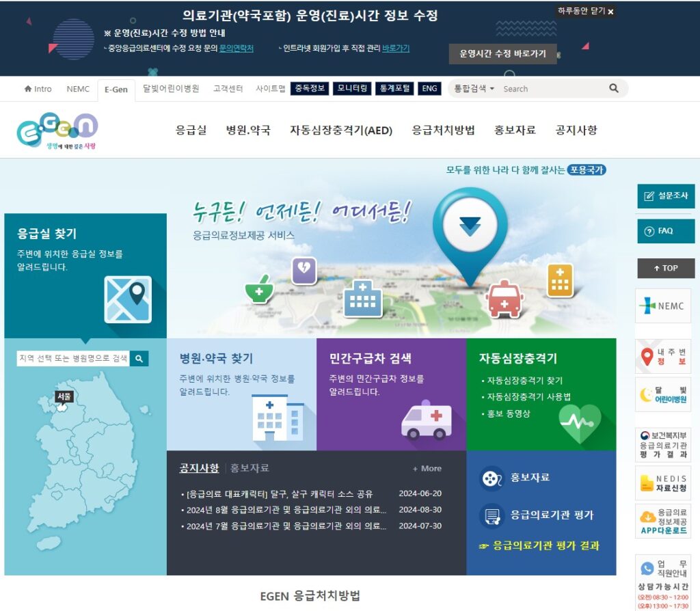Click 자동심장충격기 사용법 link
This screenshot has width=700, height=611.
coord(528,397)
